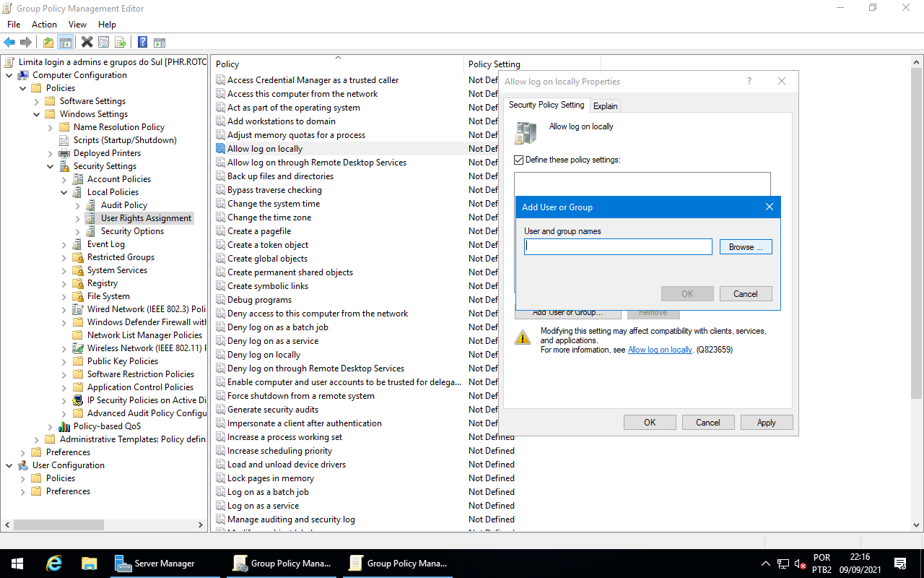Select Security Options in the tree
Image resolution: width=924 pixels, height=578 pixels.
point(132,231)
